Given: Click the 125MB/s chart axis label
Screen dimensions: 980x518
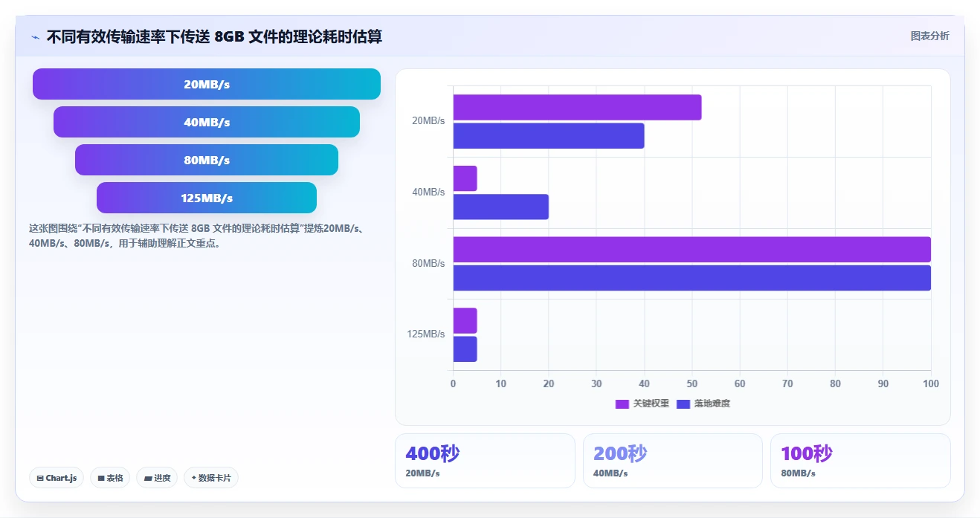Looking at the screenshot, I should pos(426,334).
